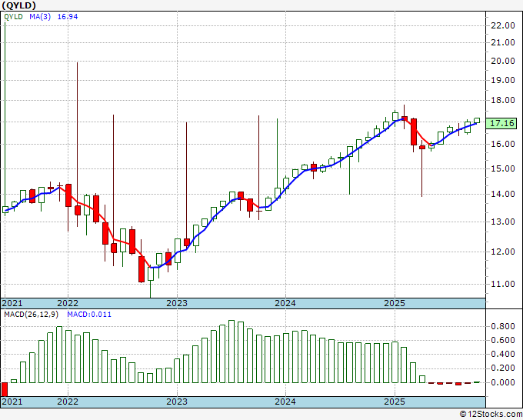Screen dimensions: 523x420
Task: Select the 18.00 price axis label
Action: [x=503, y=100]
